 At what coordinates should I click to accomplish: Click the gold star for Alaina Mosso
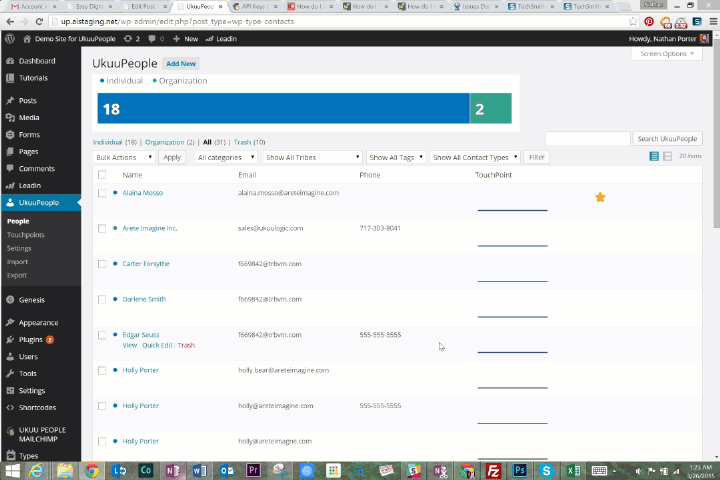[600, 197]
